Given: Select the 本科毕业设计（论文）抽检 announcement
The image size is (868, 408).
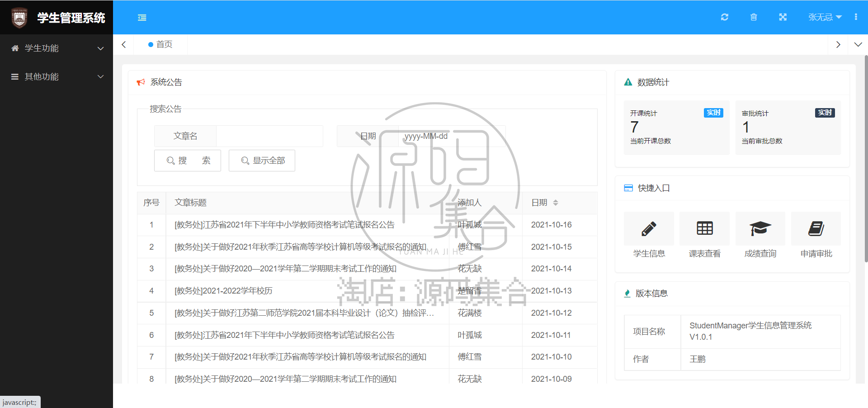Looking at the screenshot, I should click(x=304, y=313).
